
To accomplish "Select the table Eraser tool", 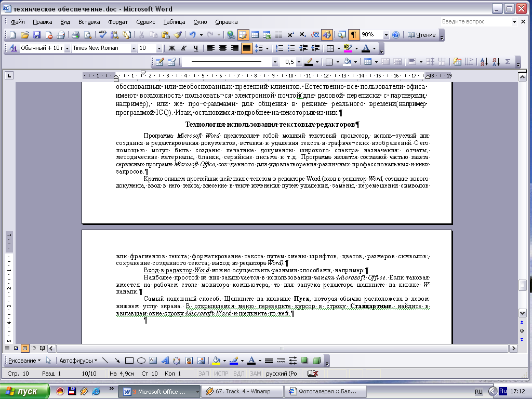I will (x=171, y=62).
